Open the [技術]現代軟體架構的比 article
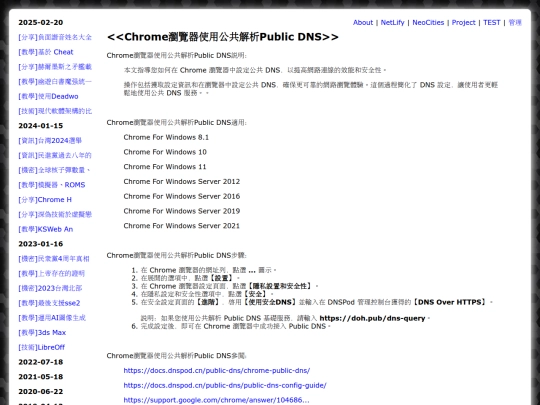Screen dimensions: 540x405 tap(55, 111)
